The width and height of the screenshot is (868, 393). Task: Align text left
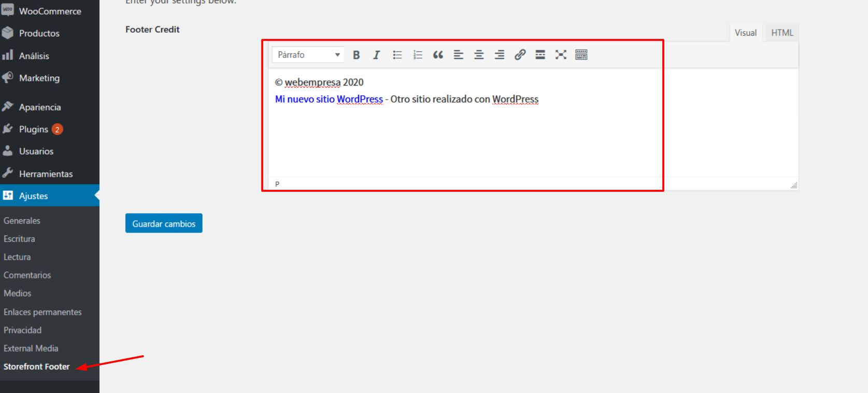[x=459, y=55]
